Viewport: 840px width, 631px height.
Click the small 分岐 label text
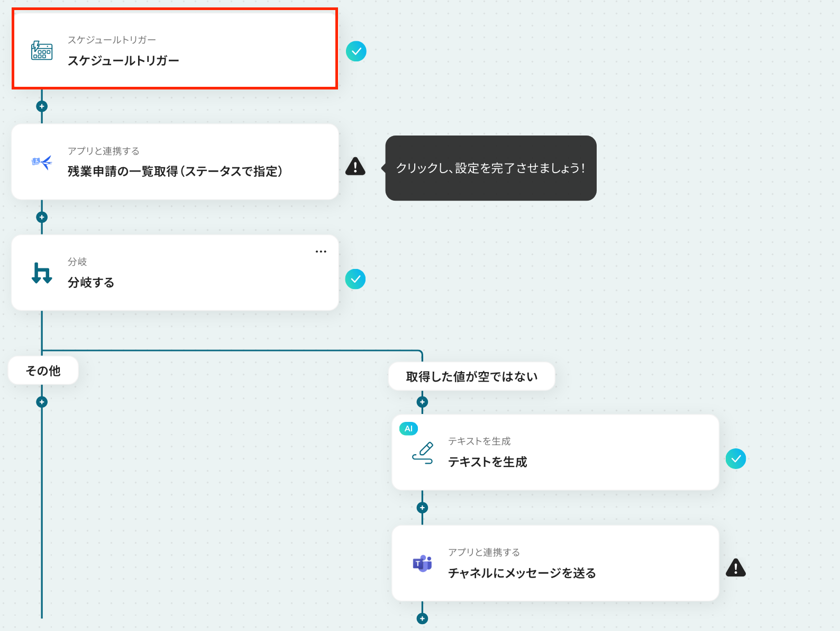point(77,262)
